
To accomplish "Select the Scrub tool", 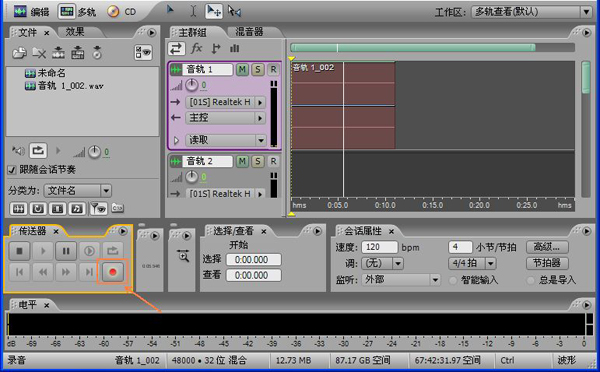I will pos(234,11).
